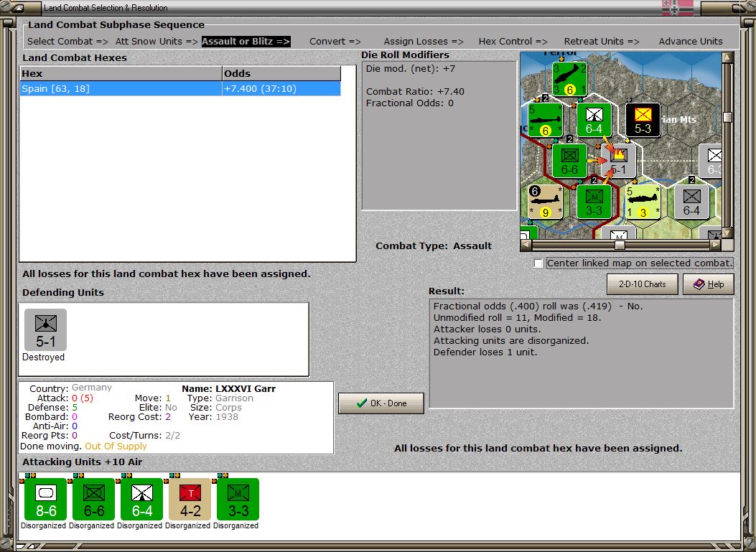
Task: Click the green bomber counter marked 5
Action: [546, 120]
